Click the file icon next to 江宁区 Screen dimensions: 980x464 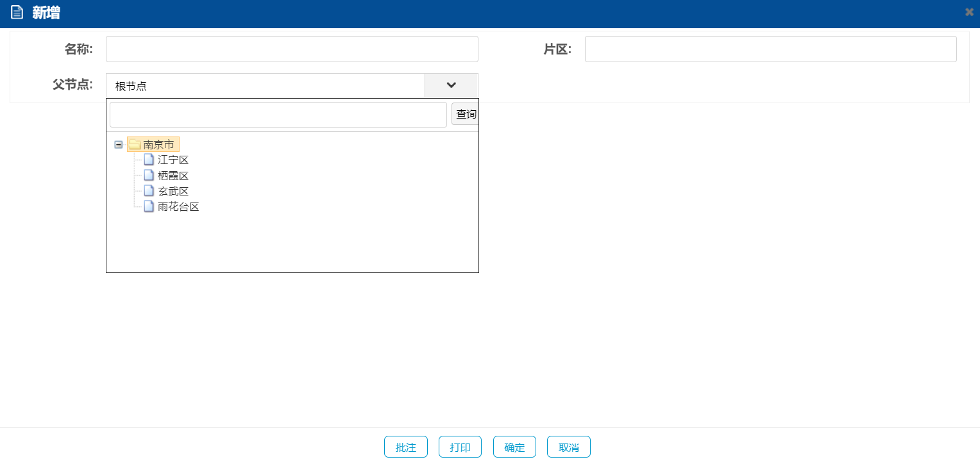(x=149, y=160)
